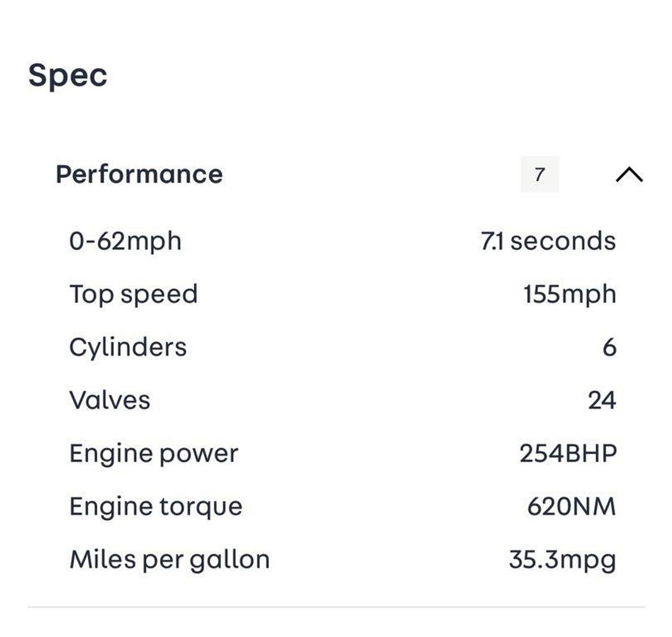Select the Top speed row label

133,294
